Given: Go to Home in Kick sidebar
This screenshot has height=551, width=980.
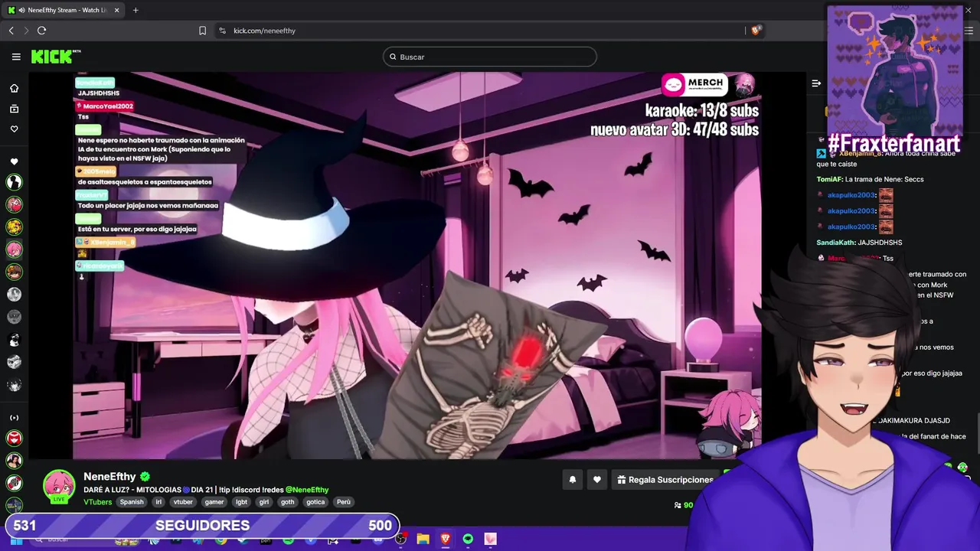Looking at the screenshot, I should point(14,88).
